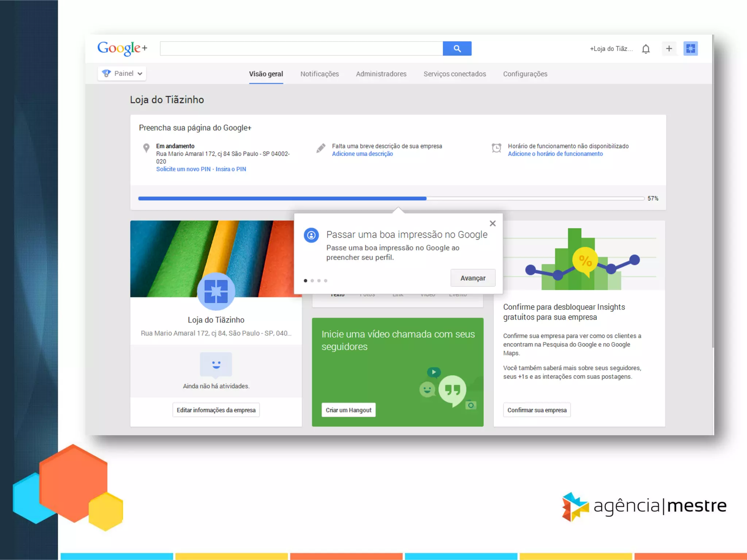Open the +Loja do Tiãz account menu
The width and height of the screenshot is (747, 560).
(x=611, y=49)
